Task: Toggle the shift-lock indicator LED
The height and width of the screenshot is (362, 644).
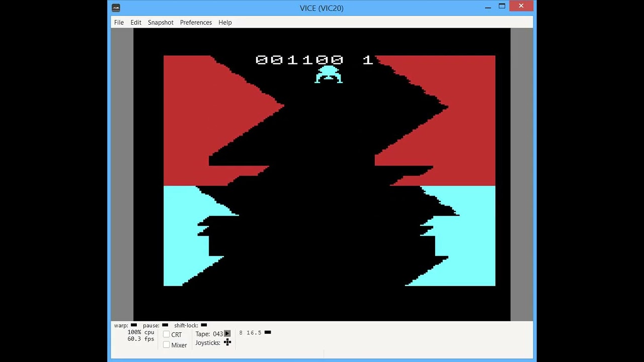Action: (204, 325)
